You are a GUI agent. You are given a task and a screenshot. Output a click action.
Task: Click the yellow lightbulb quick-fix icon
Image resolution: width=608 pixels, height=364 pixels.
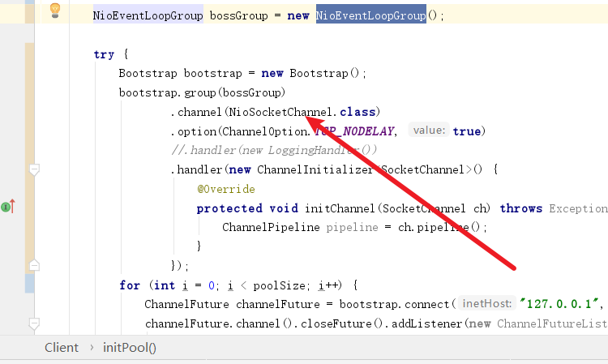tap(55, 10)
